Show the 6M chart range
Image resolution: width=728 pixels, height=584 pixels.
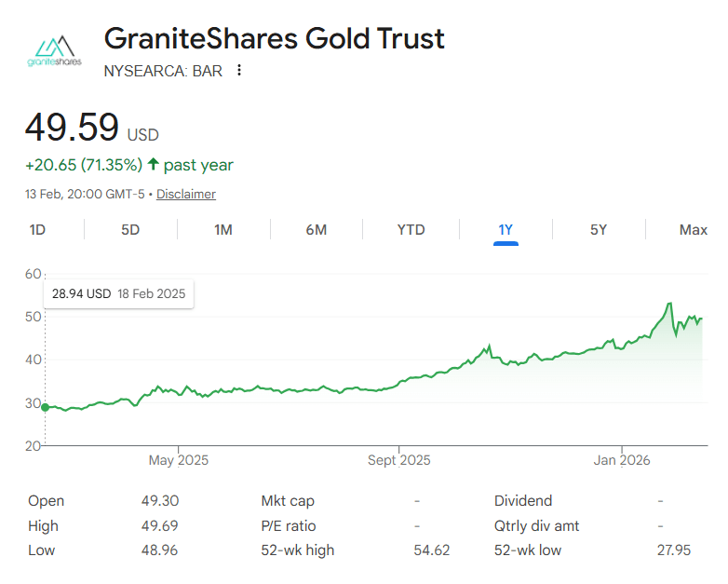317,230
